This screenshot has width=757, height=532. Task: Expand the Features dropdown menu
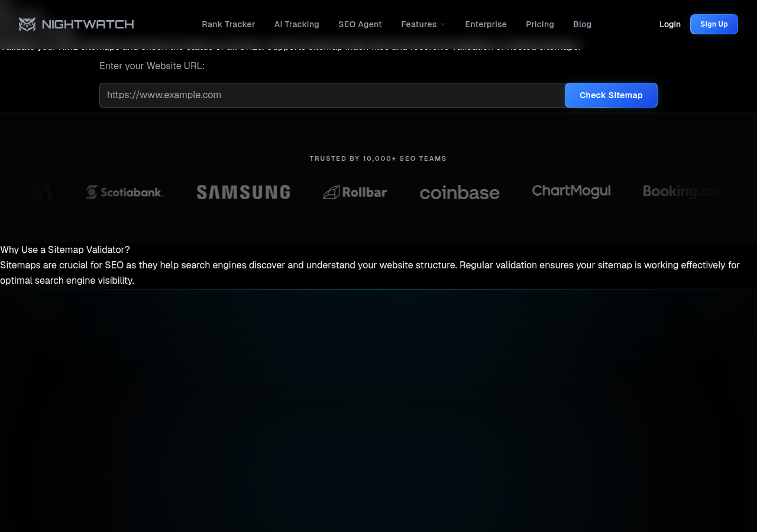tap(423, 24)
